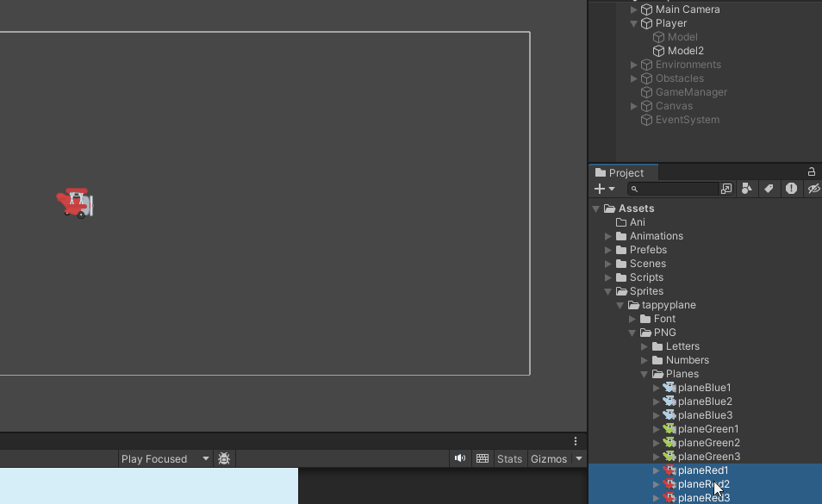Select the Sprites folder
The height and width of the screenshot is (504, 822).
[x=646, y=291]
